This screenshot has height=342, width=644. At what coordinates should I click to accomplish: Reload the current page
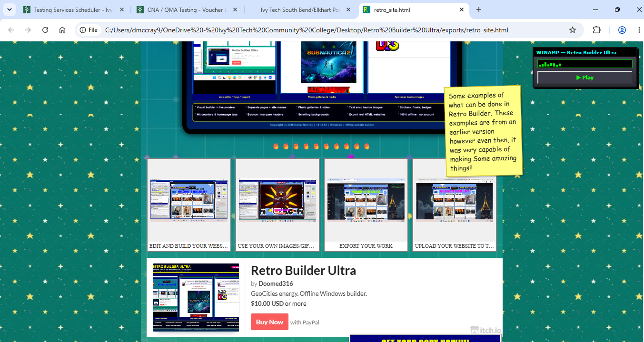[x=45, y=30]
